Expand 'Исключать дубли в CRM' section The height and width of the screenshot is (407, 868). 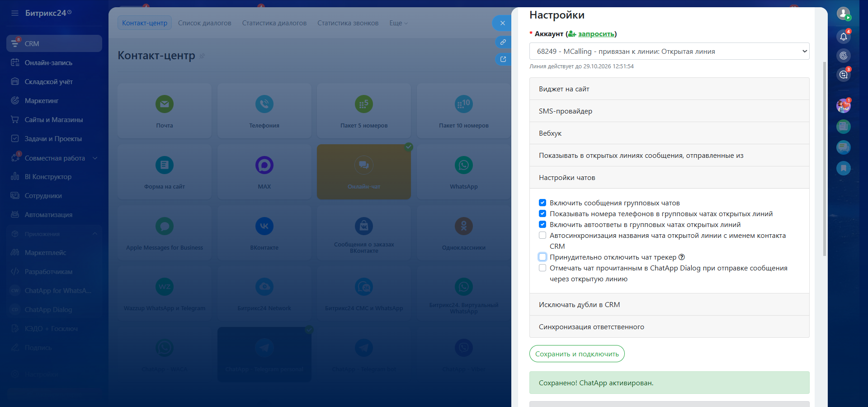[x=669, y=304]
